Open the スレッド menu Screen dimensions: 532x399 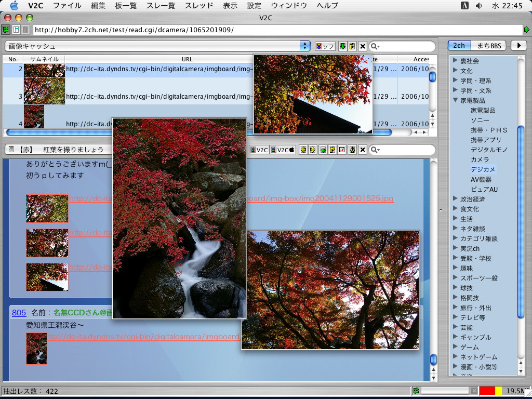(199, 5)
